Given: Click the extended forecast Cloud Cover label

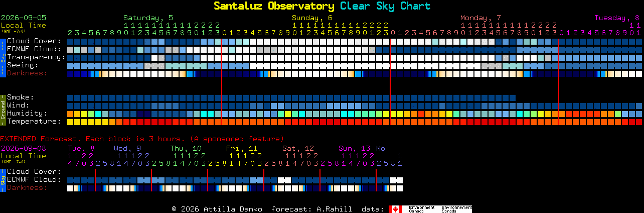Looking at the screenshot, I should (34, 172).
